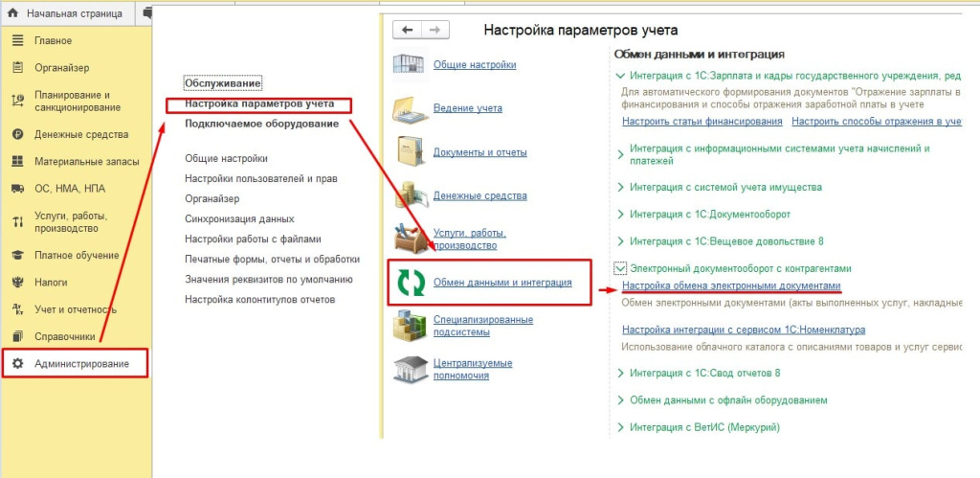Open the Ведение учета link

pyautogui.click(x=467, y=107)
